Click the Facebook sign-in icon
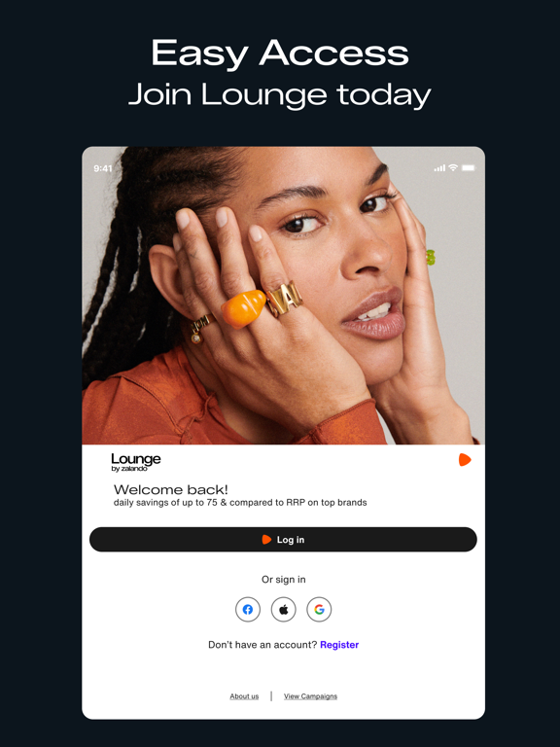 tap(248, 609)
